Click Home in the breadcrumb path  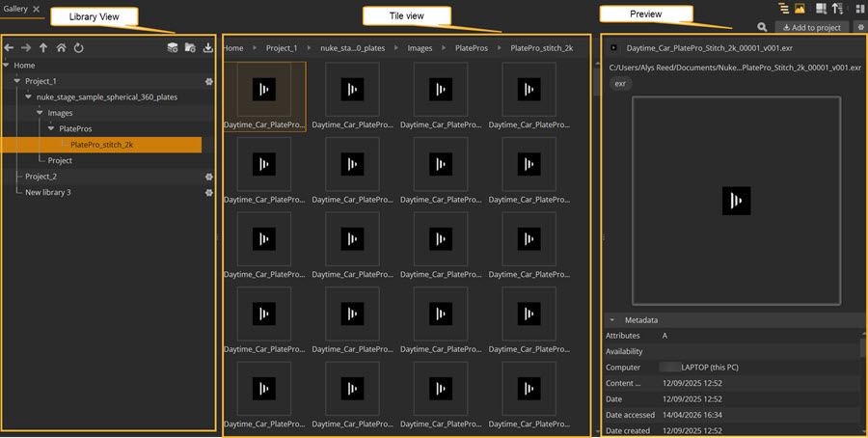click(x=233, y=48)
